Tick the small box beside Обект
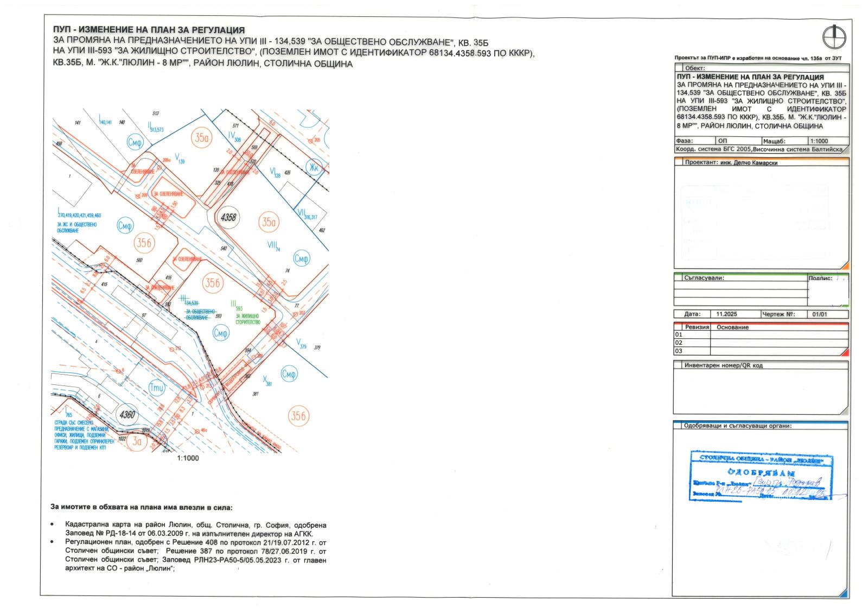Image resolution: width=868 pixels, height=614 pixels. 678,68
